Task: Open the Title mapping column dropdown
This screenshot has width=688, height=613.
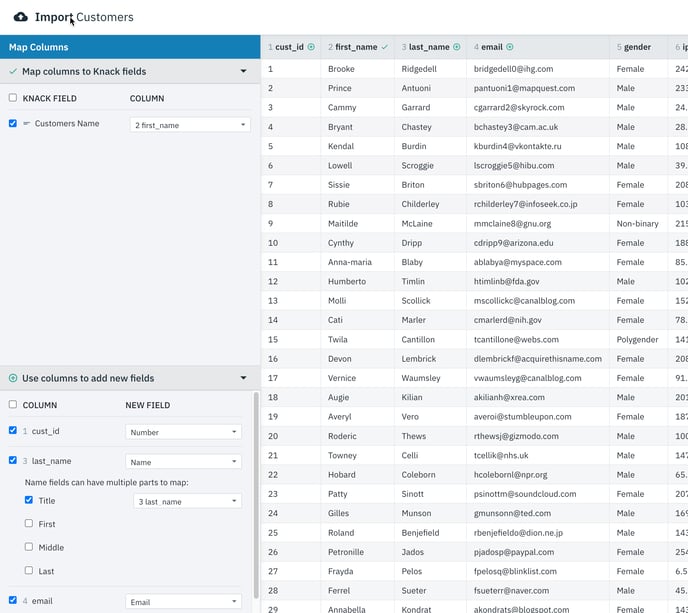Action: pos(187,502)
